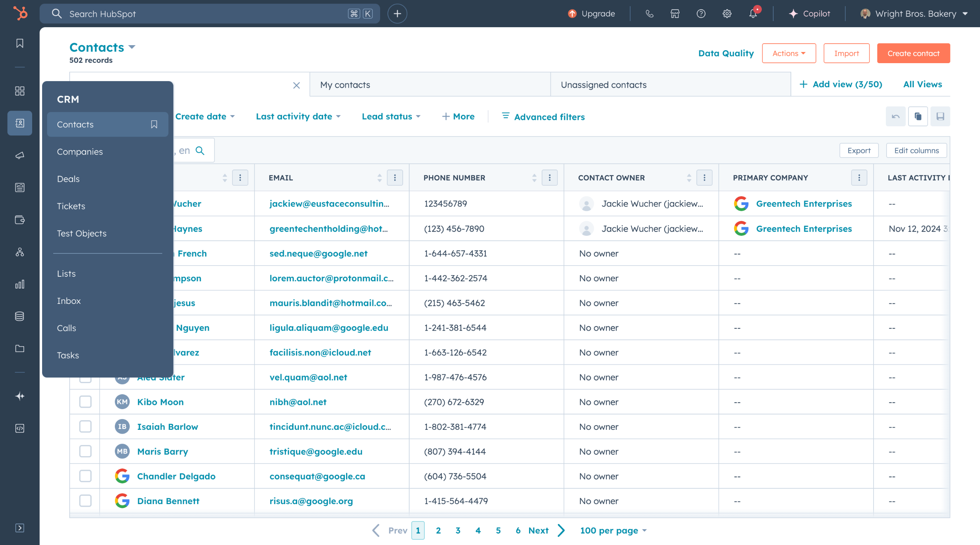Open bookmarks icon in left sidebar
Image resolution: width=980 pixels, height=545 pixels.
click(x=20, y=43)
